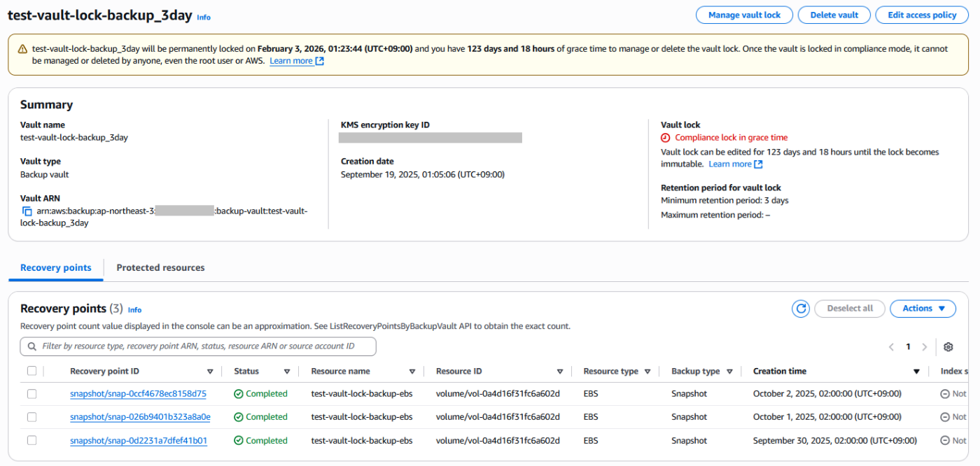The width and height of the screenshot is (980, 466).
Task: Check the snap-026b9401b323a8a0e row checkbox
Action: (x=31, y=417)
